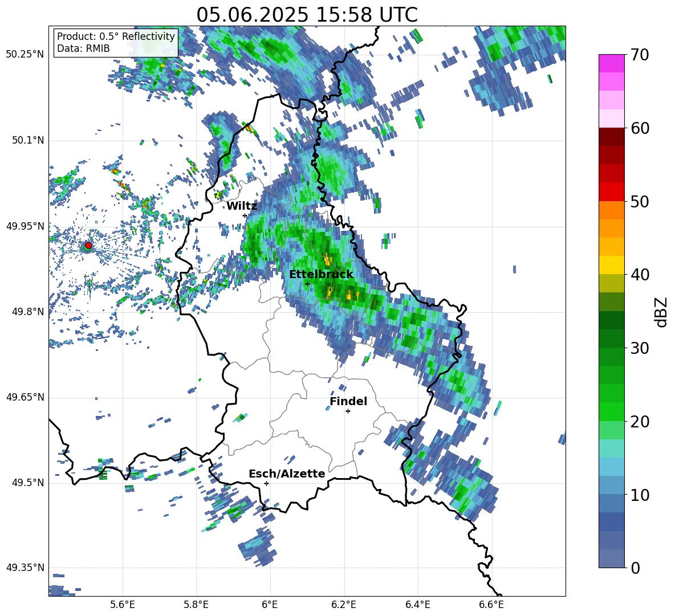The image size is (675, 616).
Task: Click the 50.25°N latitude label
Action: coord(25,55)
